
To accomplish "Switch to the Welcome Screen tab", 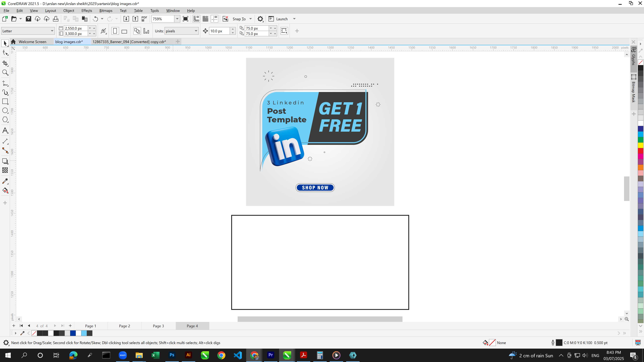I will pyautogui.click(x=33, y=42).
